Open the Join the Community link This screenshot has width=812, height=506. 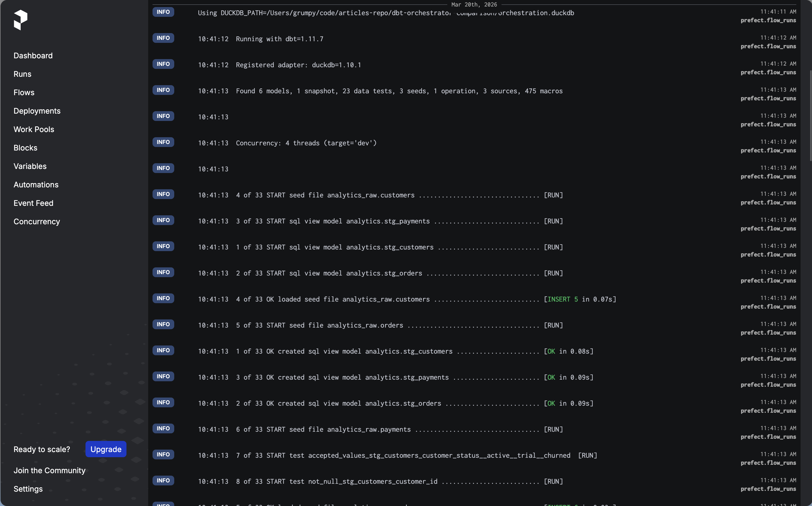click(49, 470)
